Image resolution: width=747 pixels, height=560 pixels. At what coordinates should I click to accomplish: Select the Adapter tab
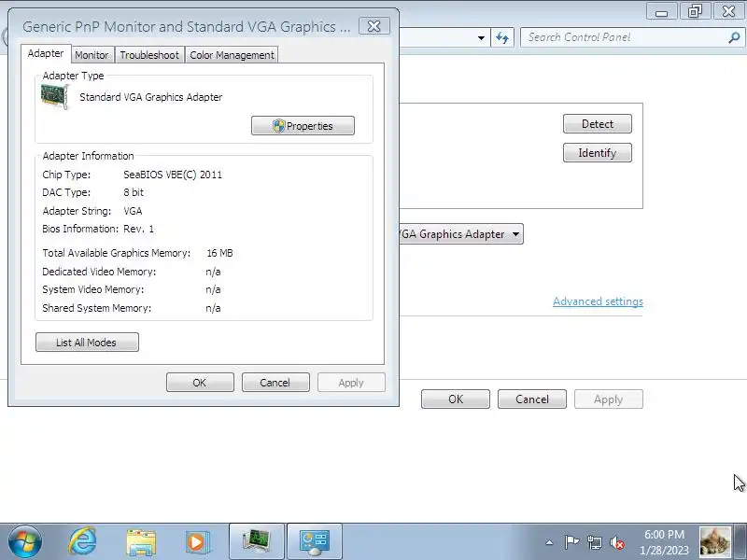click(46, 53)
